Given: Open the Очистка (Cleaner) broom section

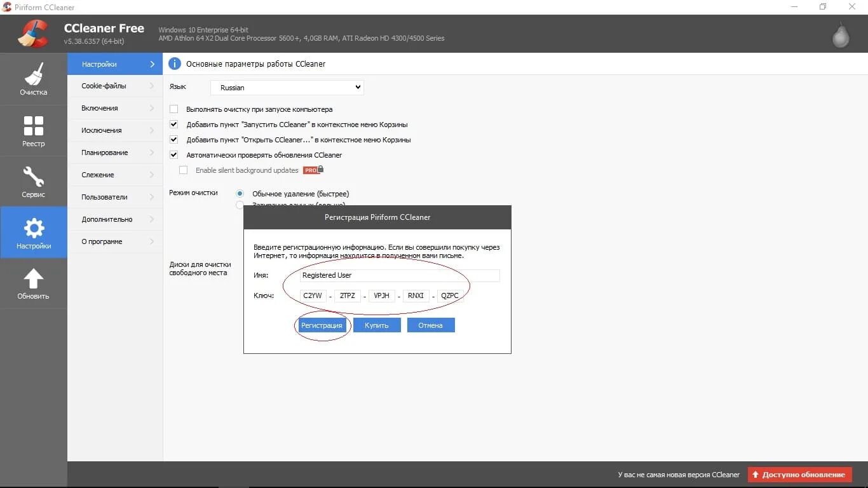Looking at the screenshot, I should click(x=33, y=79).
